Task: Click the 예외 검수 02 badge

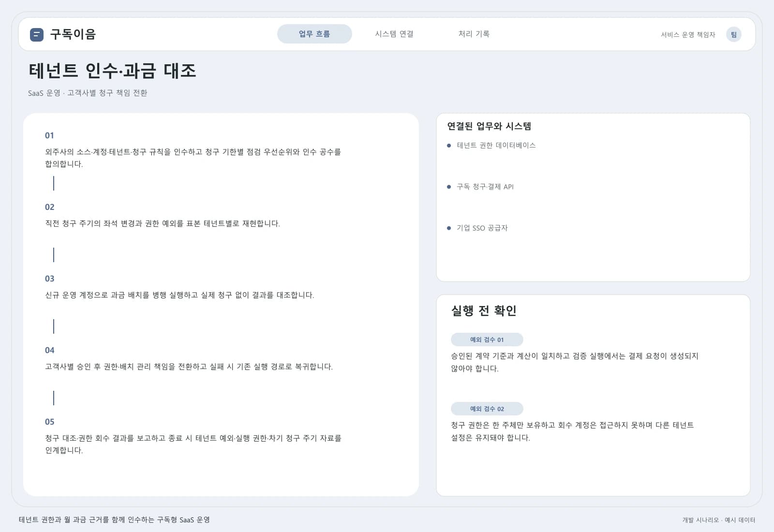Action: pos(487,409)
